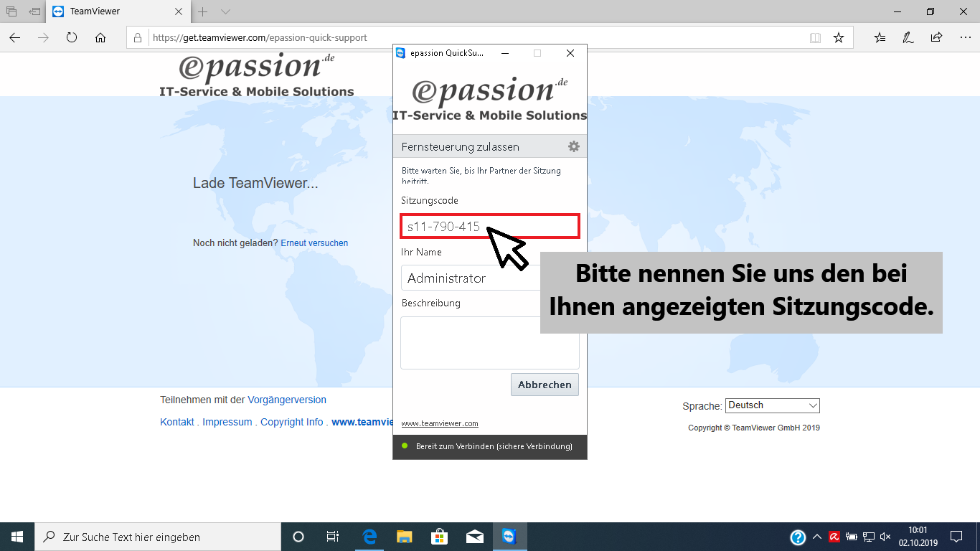Click the tabs you've set aside icon
Screen dimensions: 980x551
point(11,11)
